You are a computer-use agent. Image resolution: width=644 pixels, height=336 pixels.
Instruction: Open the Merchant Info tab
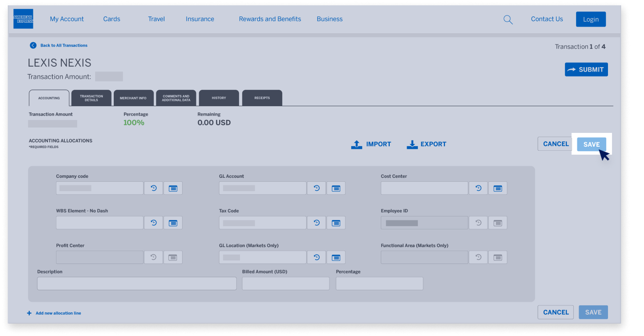pos(133,98)
